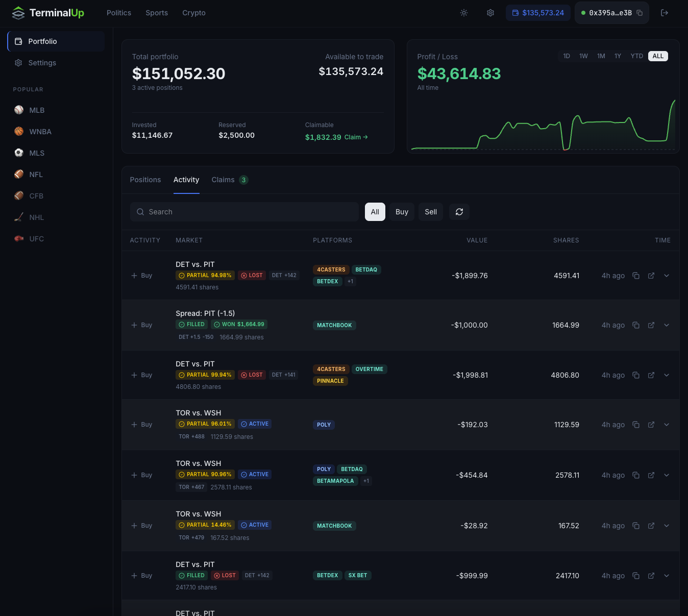Open the MLB category in the sidebar
The width and height of the screenshot is (688, 616).
coord(56,110)
